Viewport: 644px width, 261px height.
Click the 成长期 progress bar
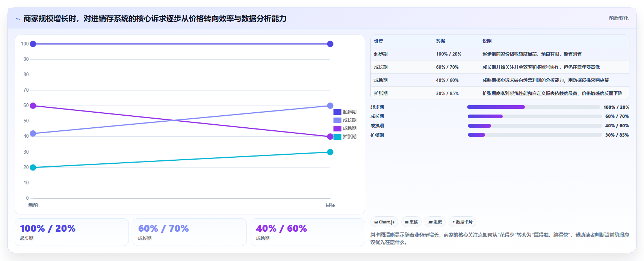point(535,116)
